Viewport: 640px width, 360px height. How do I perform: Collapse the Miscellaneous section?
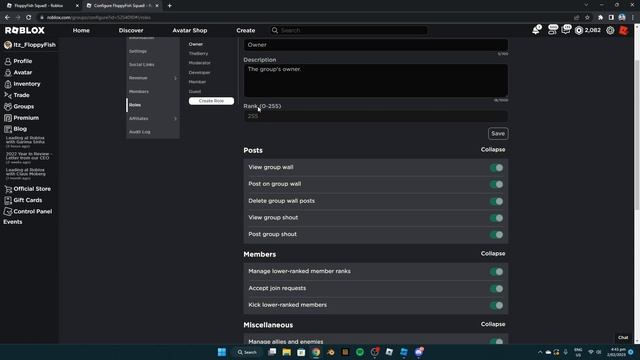pyautogui.click(x=493, y=324)
